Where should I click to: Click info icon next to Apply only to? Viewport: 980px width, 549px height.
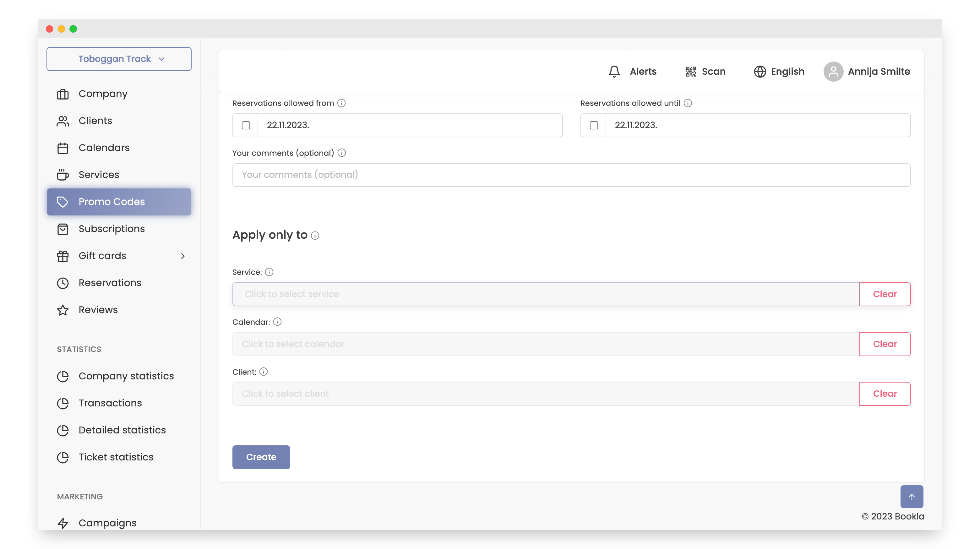coord(315,236)
